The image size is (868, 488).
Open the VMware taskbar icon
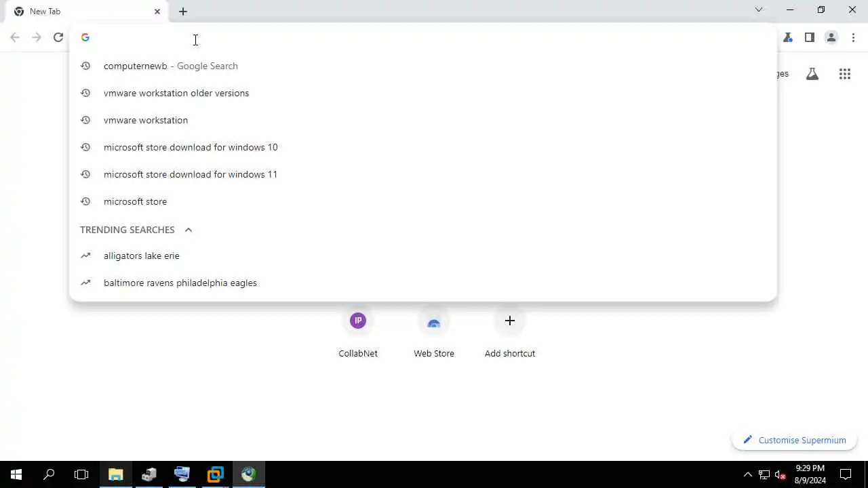click(216, 474)
